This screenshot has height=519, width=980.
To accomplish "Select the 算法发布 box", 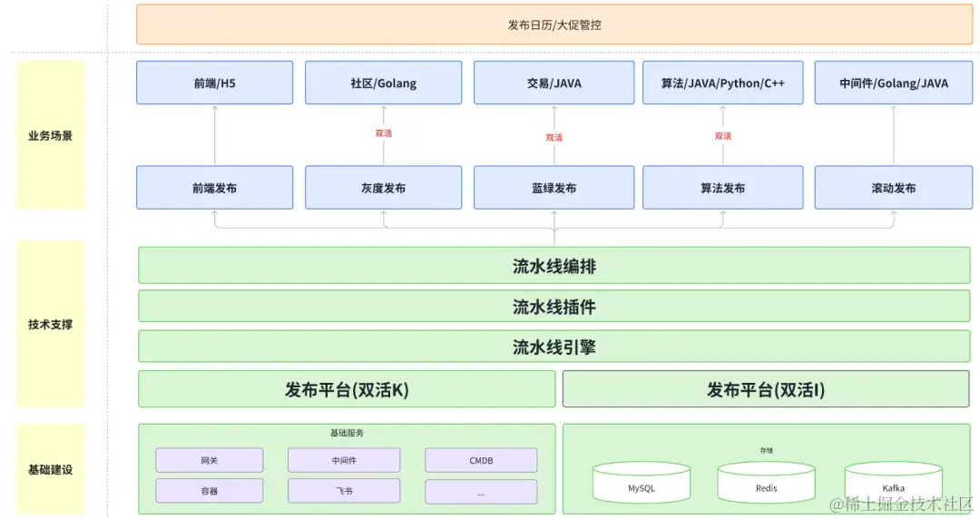I will tap(723, 188).
